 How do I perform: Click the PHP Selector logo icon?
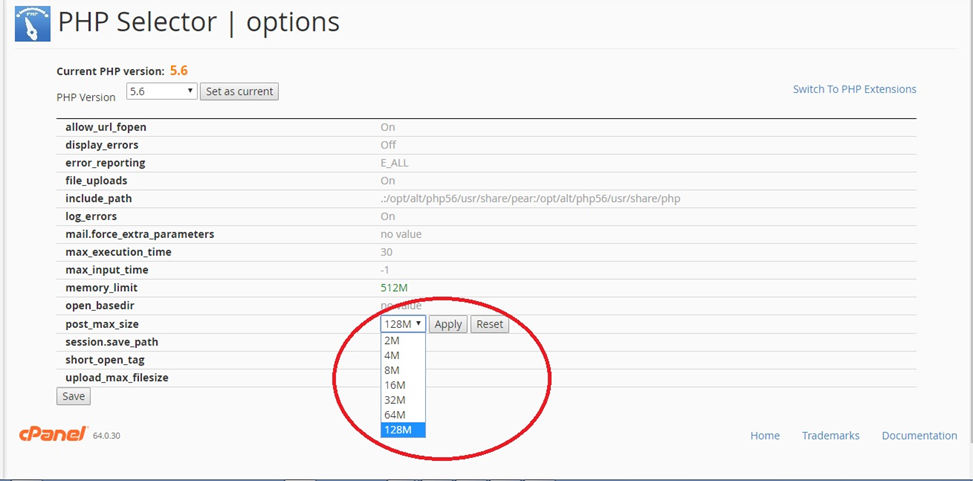coord(32,23)
